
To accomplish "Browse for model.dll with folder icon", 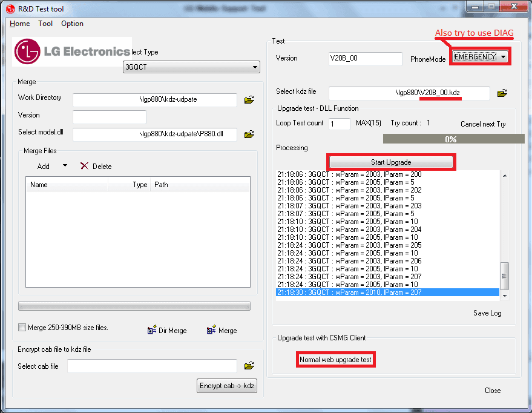I will [249, 134].
